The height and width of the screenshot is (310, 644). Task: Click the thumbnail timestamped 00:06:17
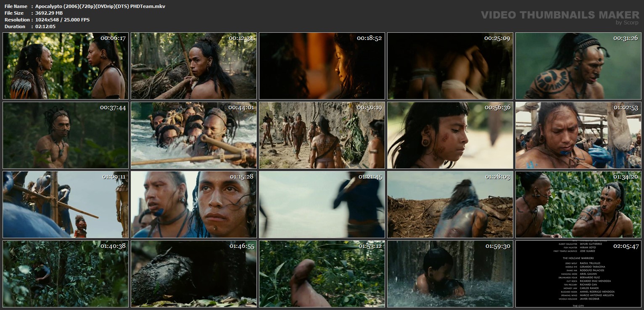[66, 66]
